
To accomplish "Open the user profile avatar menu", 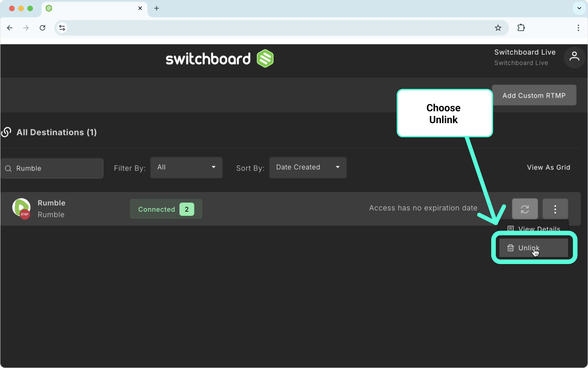I will click(574, 57).
